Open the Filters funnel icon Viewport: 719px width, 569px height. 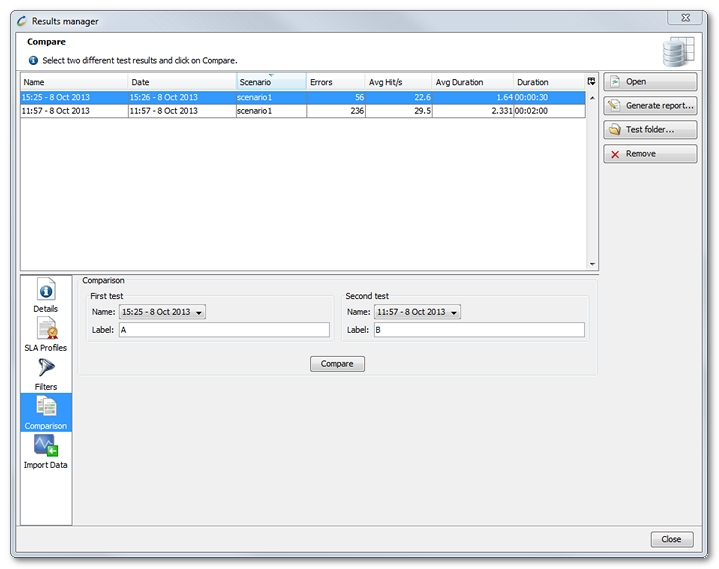coord(46,368)
